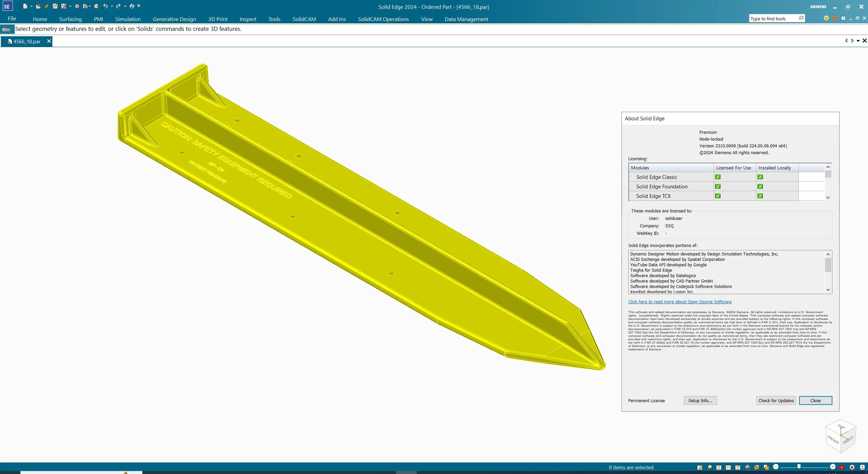Viewport: 868px width, 474px height.
Task: Click the Solid Edge SE application button
Action: point(7,6)
